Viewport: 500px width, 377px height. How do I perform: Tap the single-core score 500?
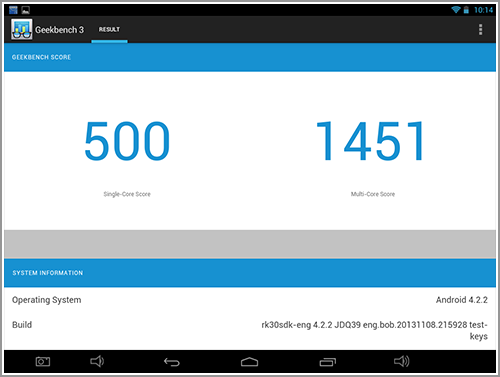127,141
